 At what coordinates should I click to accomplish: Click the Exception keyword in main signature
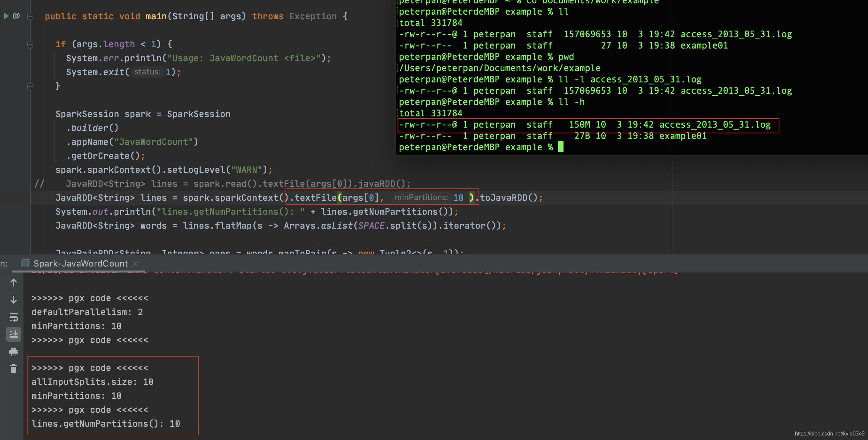[313, 16]
